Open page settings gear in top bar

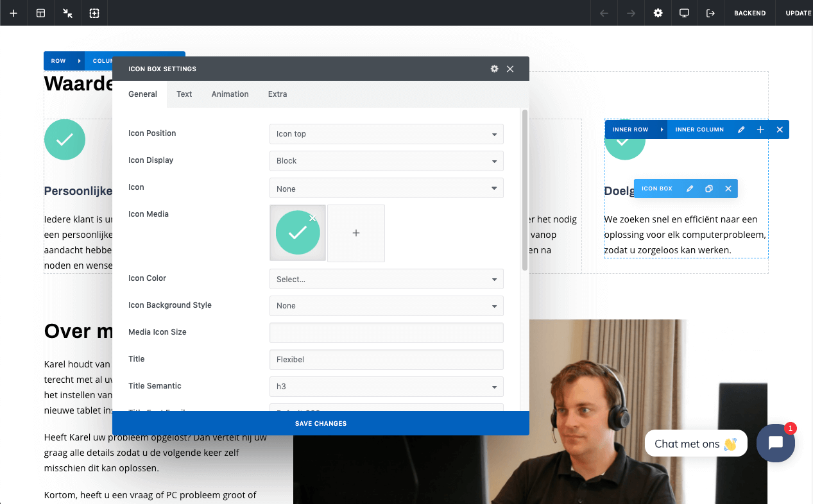pyautogui.click(x=658, y=13)
